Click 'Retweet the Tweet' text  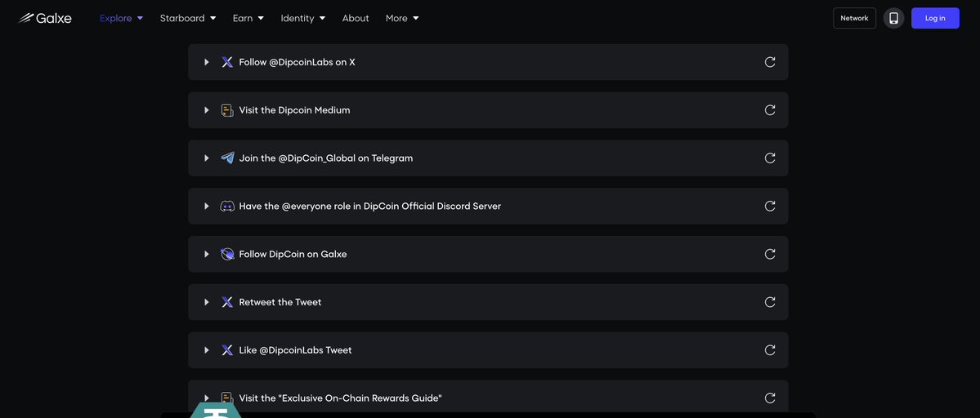point(280,302)
